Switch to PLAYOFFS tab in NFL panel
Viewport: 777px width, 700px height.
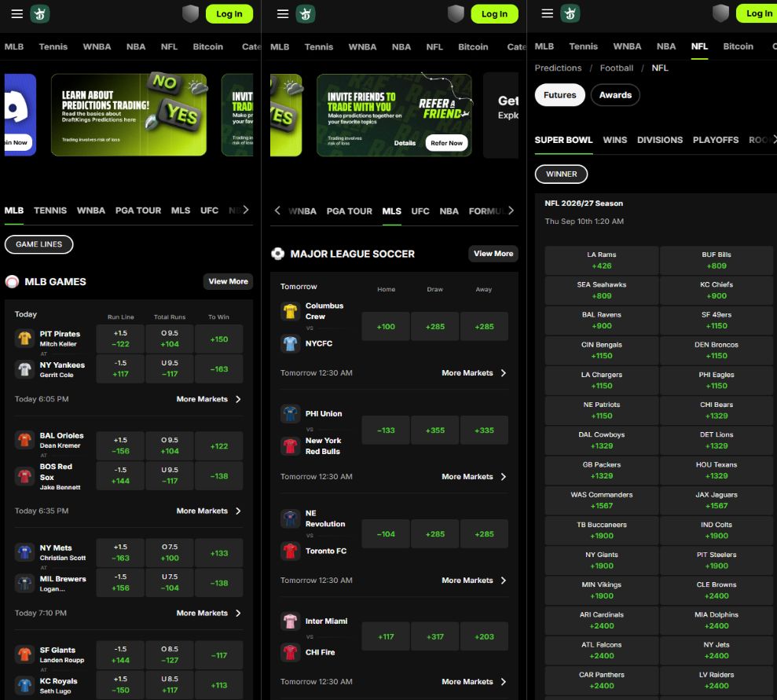[x=716, y=140]
